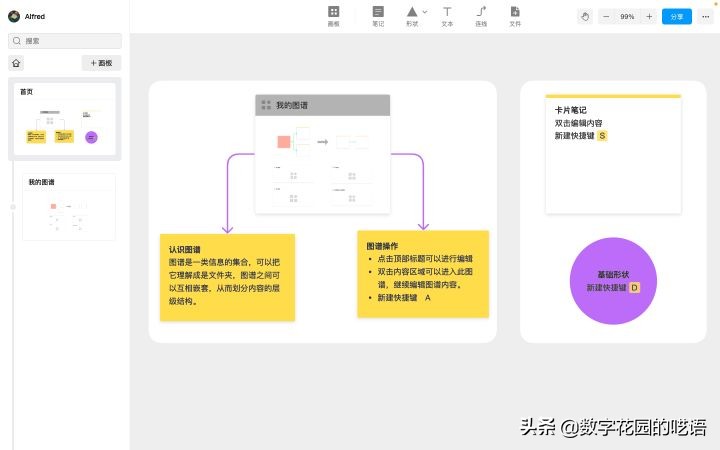Click the 新建快捷键 A bullet line
The width and height of the screenshot is (720, 450).
[x=404, y=298]
